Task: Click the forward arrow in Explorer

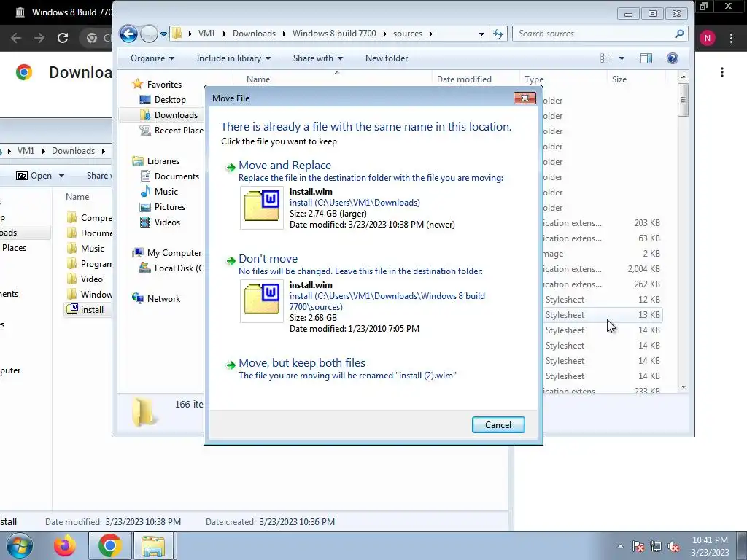Action: 149,34
